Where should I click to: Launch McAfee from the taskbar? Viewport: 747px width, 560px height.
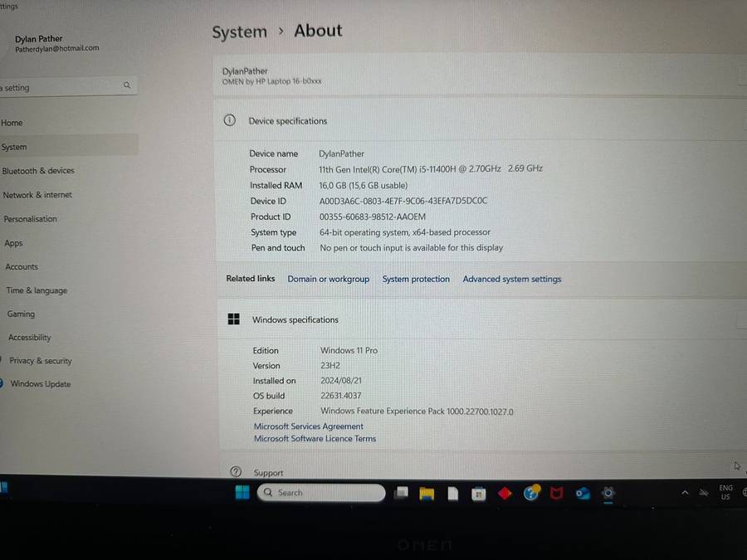coord(557,494)
